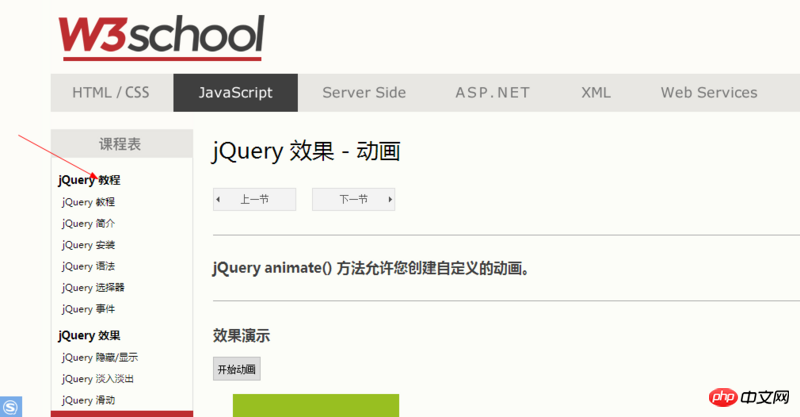Open the Sogou S icon at bottom left
800x417 pixels.
[x=11, y=407]
